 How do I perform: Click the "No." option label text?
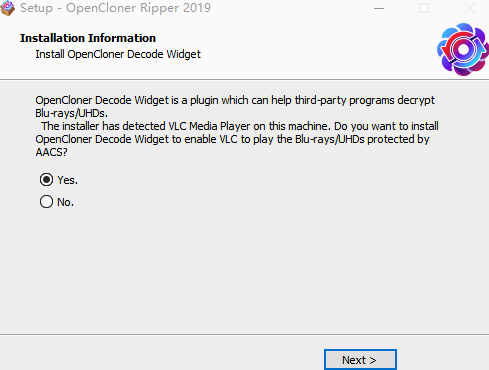click(x=65, y=202)
